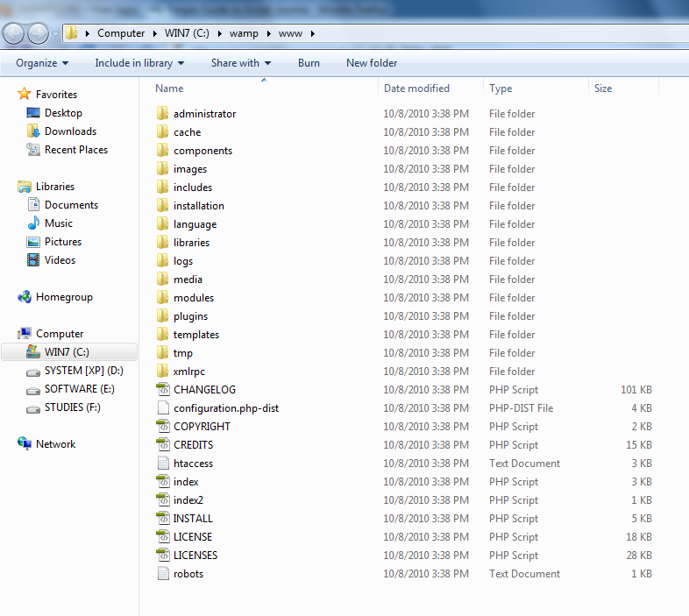Open the Share with dropdown
This screenshot has width=689, height=616.
pyautogui.click(x=241, y=63)
